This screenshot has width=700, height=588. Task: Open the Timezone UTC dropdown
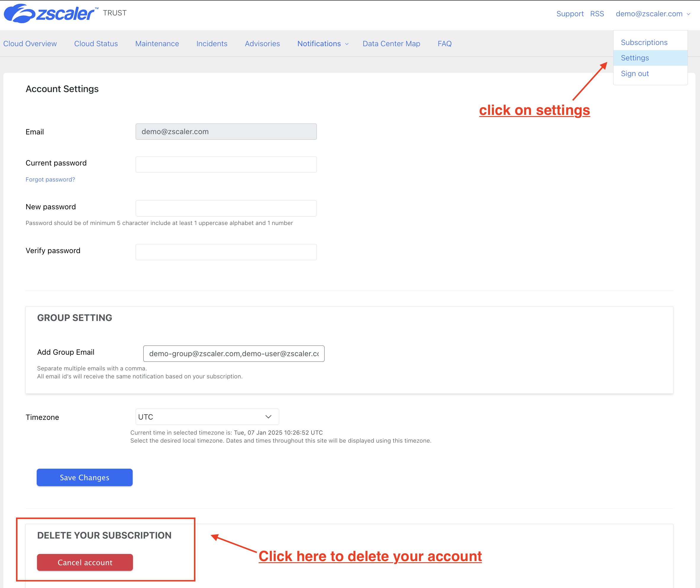207,417
